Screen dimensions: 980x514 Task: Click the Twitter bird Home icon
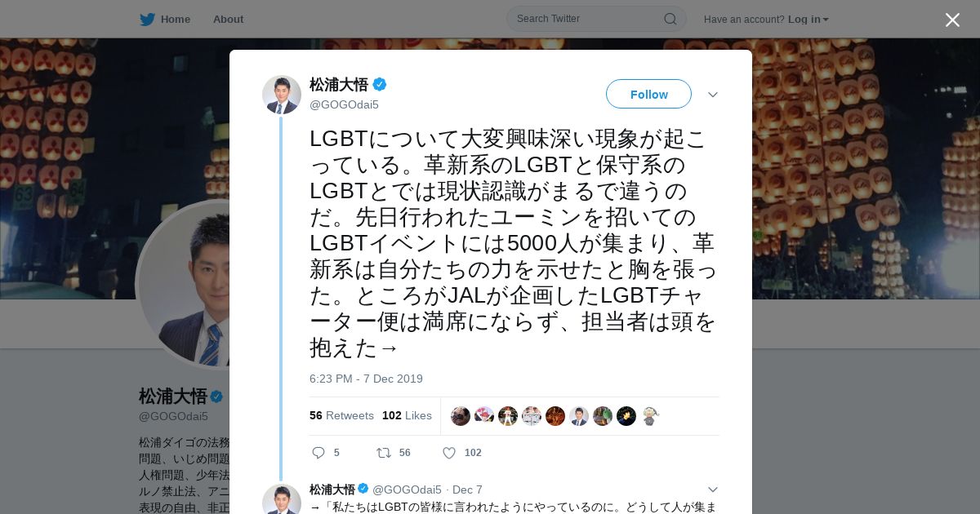[147, 19]
